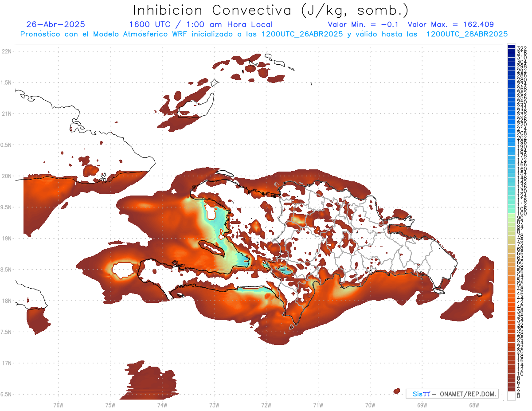Viewport: 532px width, 411px height.
Task: Click the "17N" latitude label
Action: point(7,363)
